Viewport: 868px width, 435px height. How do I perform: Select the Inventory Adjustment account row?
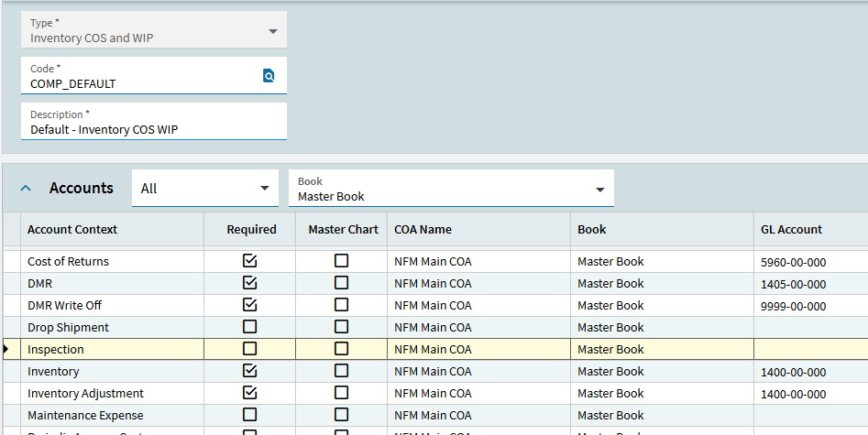click(x=85, y=393)
